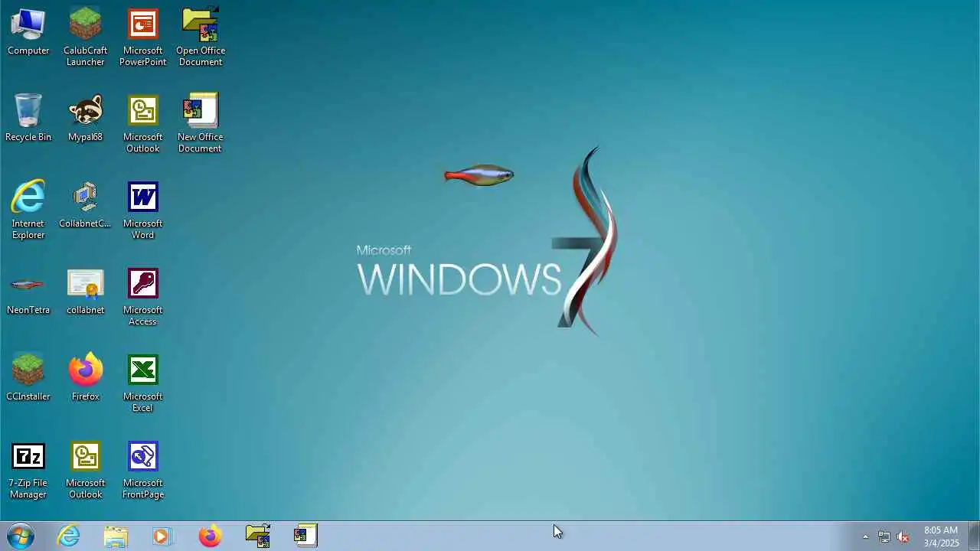Select the Microsoft Excel desktop icon
Image resolution: width=980 pixels, height=551 pixels.
coord(142,383)
